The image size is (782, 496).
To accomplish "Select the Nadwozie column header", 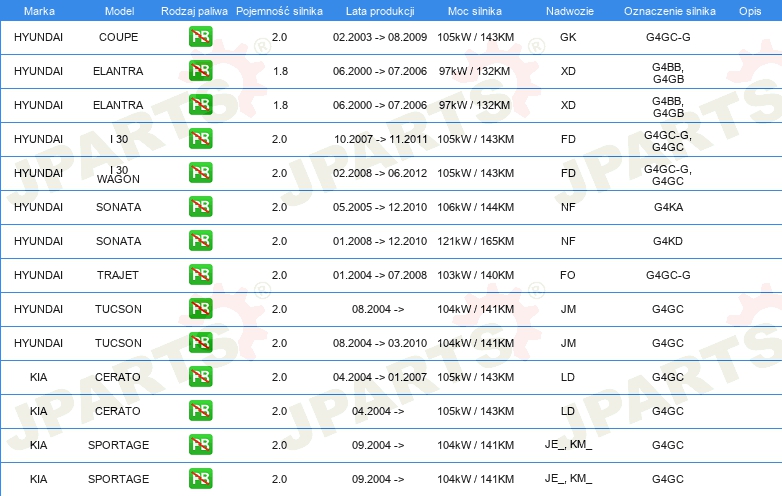I will click(x=568, y=10).
